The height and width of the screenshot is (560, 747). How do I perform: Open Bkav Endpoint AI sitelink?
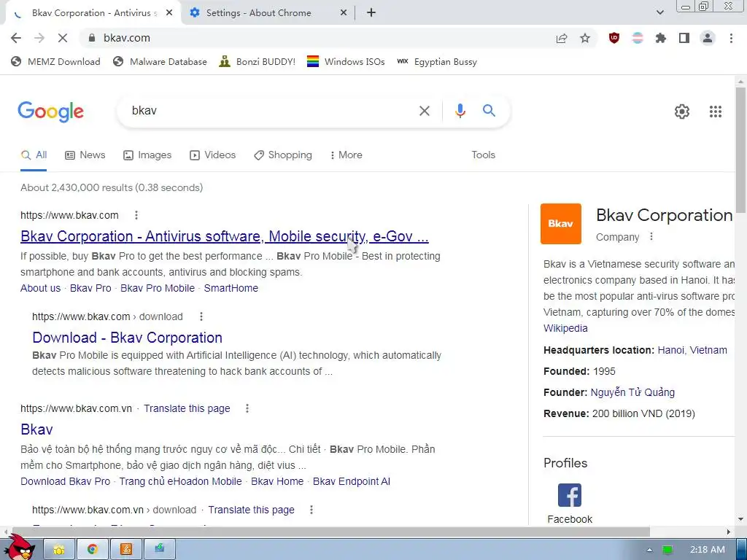352,481
